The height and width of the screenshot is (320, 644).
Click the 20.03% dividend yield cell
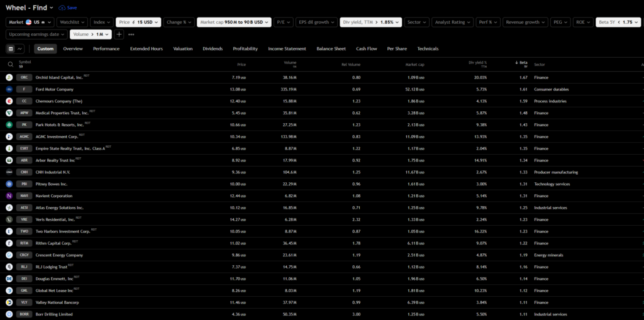click(480, 77)
